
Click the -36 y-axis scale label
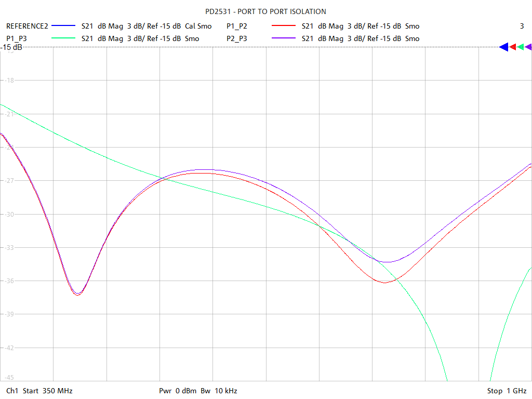pos(9,281)
